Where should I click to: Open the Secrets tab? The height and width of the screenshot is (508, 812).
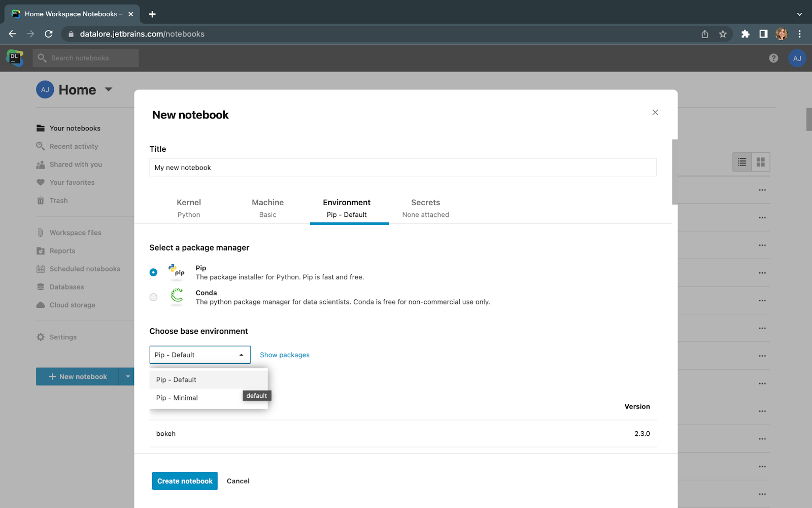tap(425, 208)
